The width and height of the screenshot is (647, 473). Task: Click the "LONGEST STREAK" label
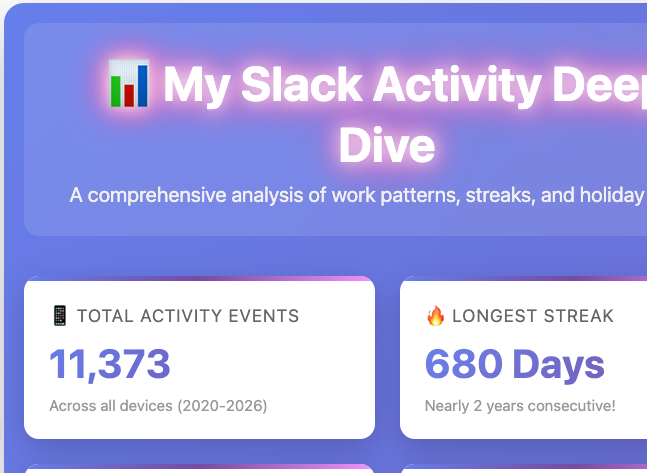coord(533,316)
